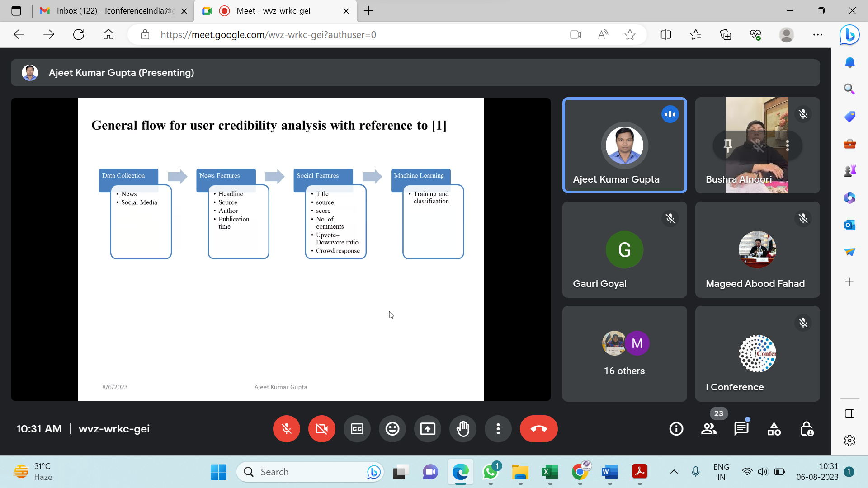Image resolution: width=868 pixels, height=488 pixels.
Task: Pin Bushra Alnoori's video tile
Action: (x=728, y=145)
